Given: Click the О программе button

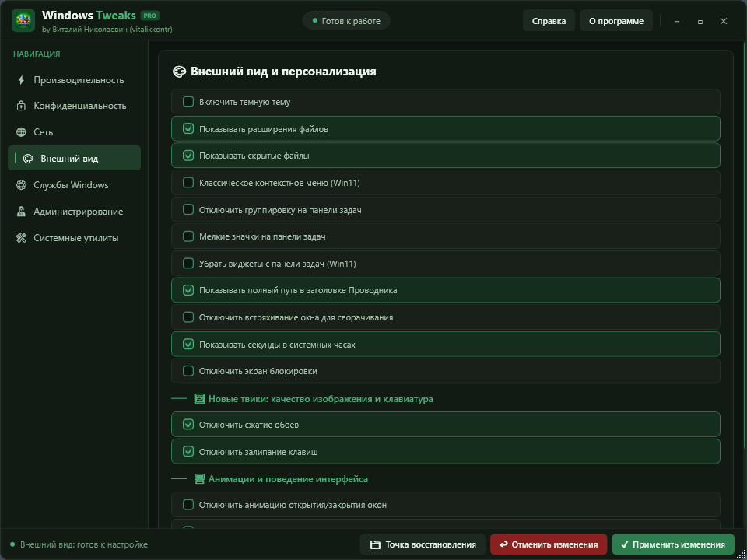Looking at the screenshot, I should tap(616, 21).
